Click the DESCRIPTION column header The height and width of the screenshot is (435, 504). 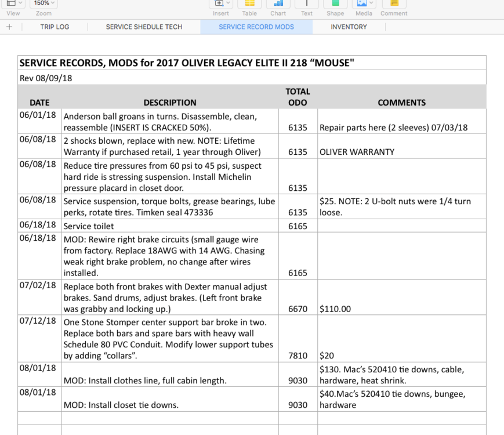[x=170, y=103]
